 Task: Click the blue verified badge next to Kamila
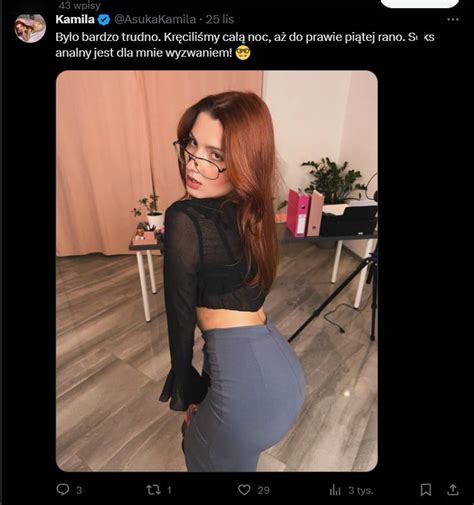pyautogui.click(x=104, y=20)
